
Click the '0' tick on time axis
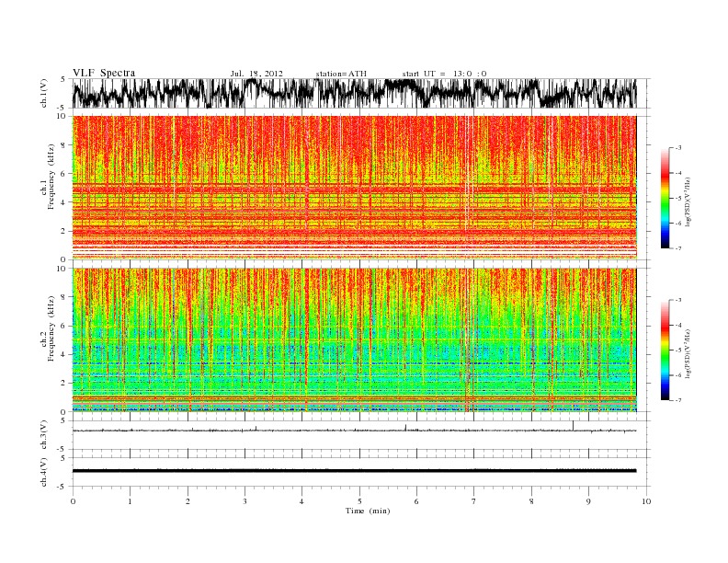tap(73, 501)
